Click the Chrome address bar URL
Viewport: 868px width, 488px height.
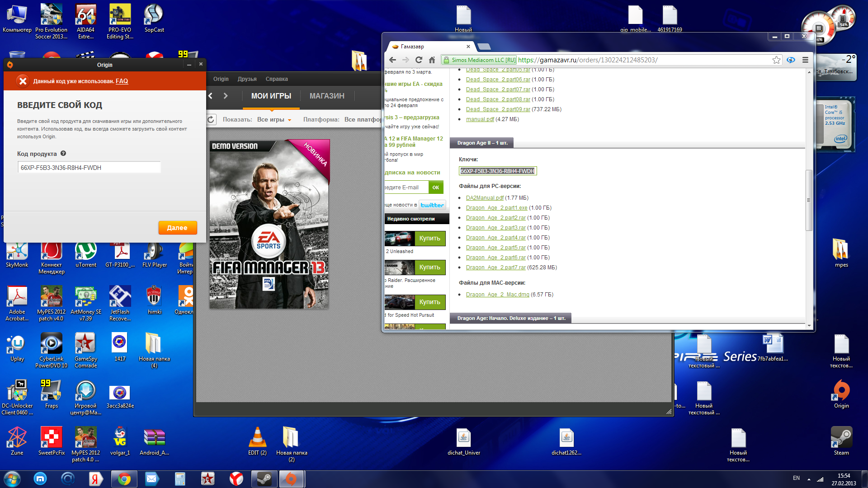tap(588, 60)
